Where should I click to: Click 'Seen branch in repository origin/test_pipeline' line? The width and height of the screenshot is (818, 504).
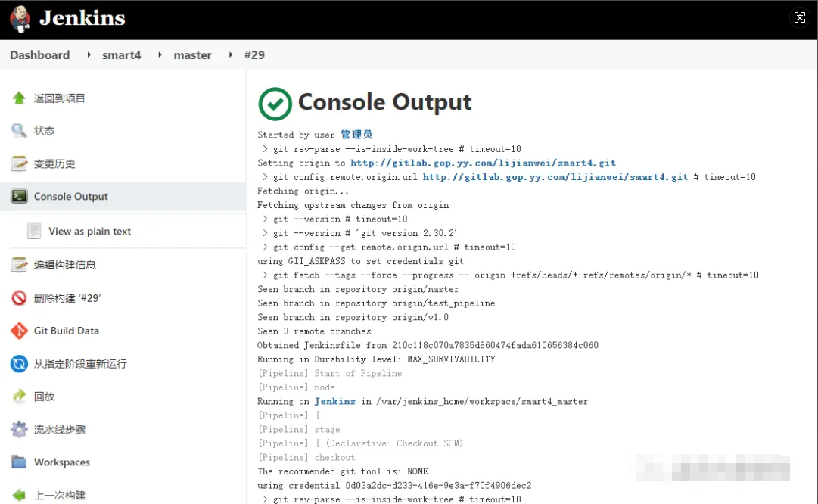point(376,303)
